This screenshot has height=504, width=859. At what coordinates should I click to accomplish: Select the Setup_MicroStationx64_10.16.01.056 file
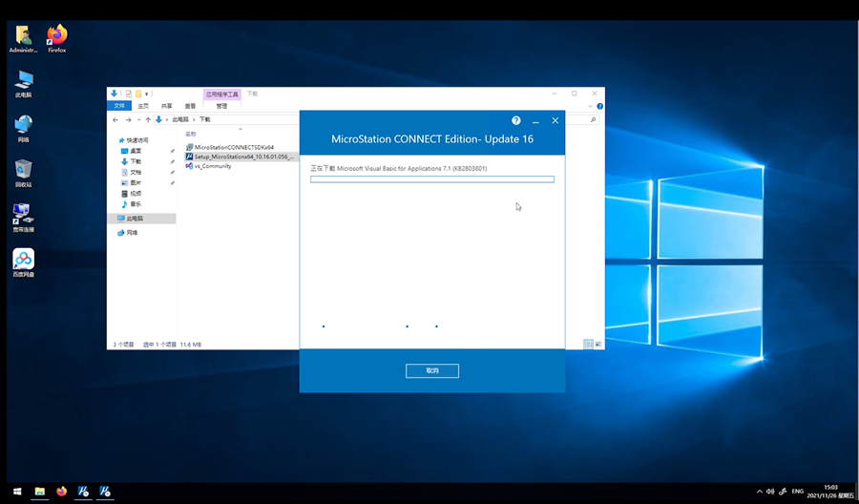pyautogui.click(x=240, y=157)
